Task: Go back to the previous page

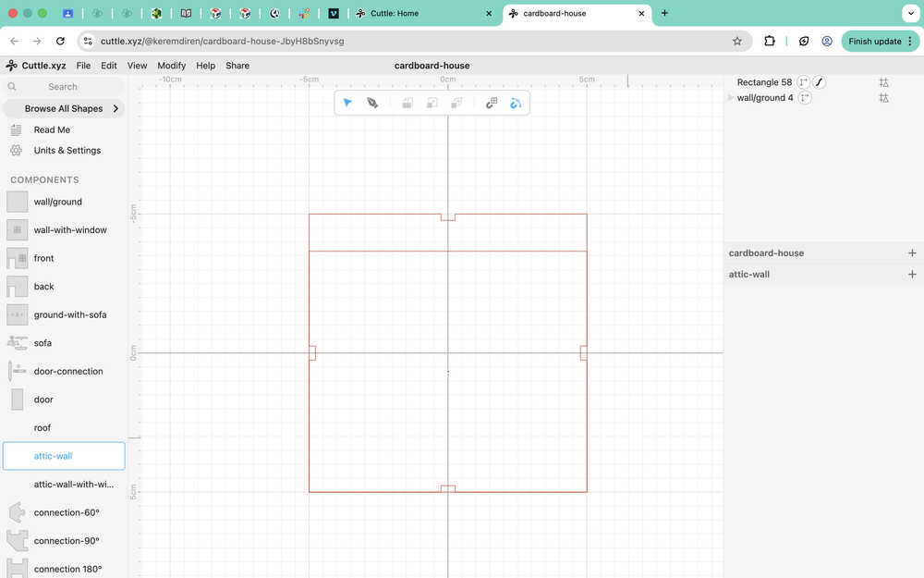Action: pos(15,42)
